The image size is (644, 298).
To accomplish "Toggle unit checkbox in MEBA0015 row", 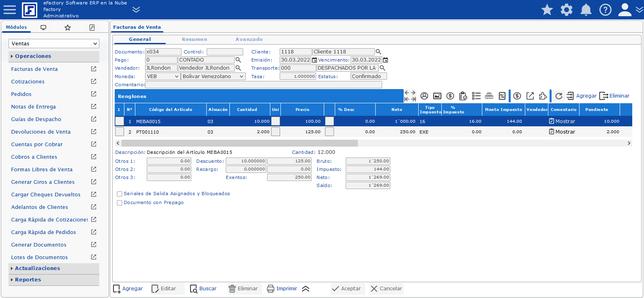I will 276,121.
